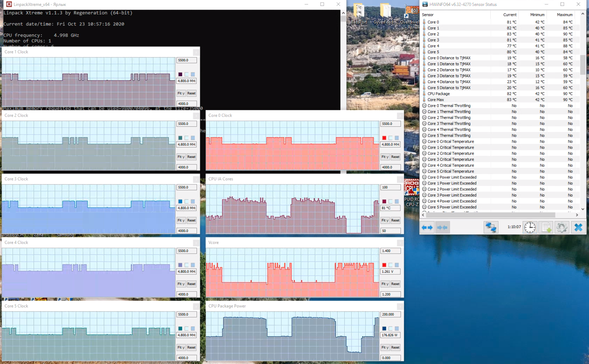Open the network computers icon in HWiNFO toolbar
This screenshot has height=364, width=589.
pos(491,227)
